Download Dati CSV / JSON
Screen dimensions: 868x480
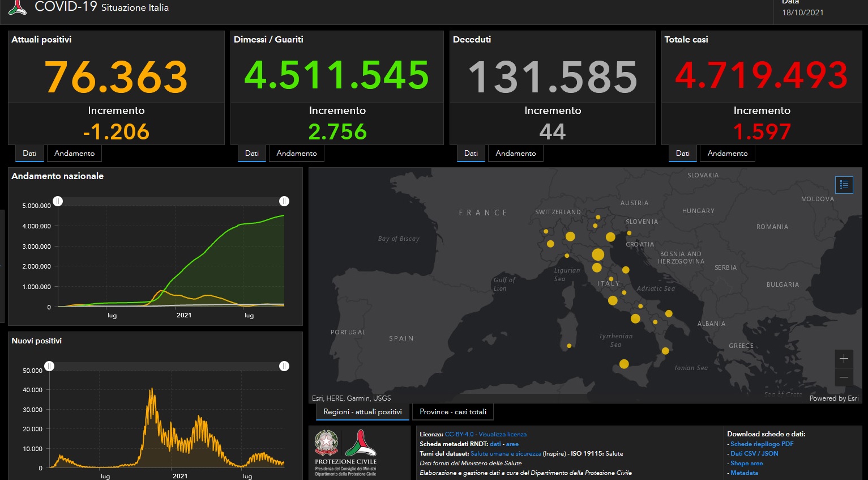(754, 453)
